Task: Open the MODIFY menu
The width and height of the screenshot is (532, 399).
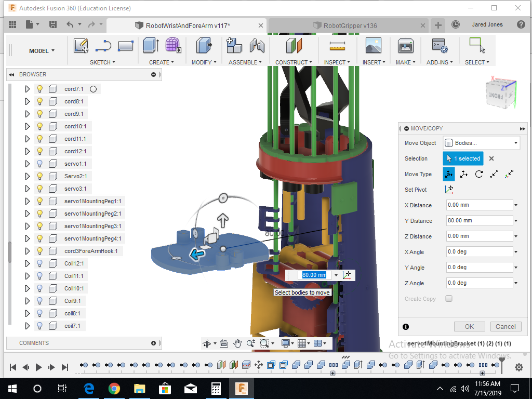Action: (204, 62)
